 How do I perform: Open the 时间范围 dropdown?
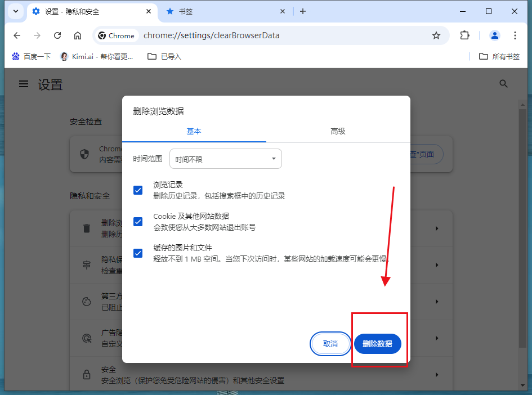coord(226,159)
